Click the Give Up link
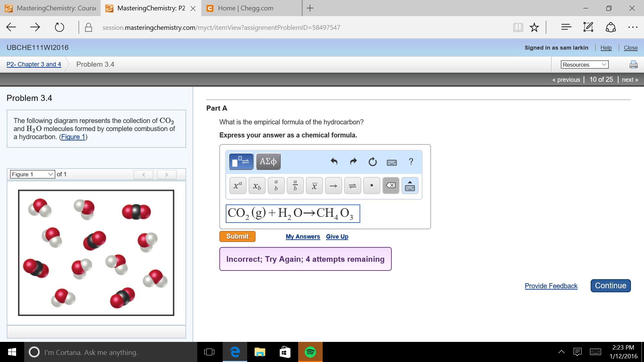The width and height of the screenshot is (644, 362). tap(337, 236)
